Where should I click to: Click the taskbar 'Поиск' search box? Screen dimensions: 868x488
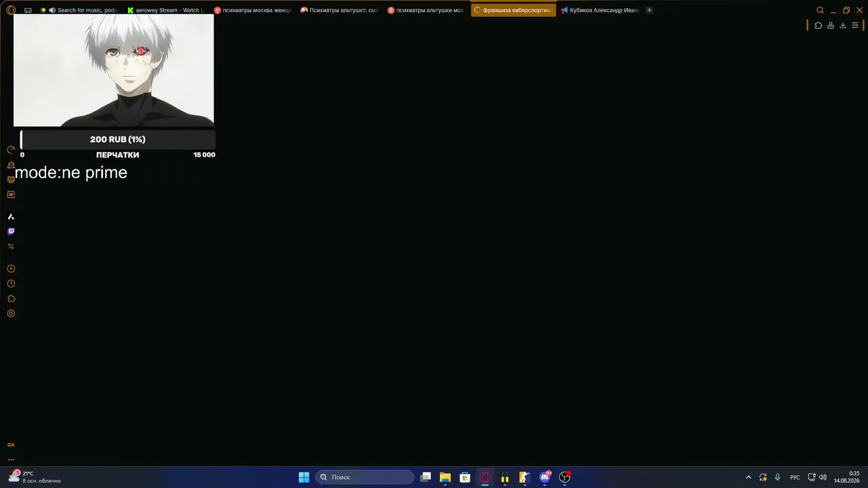365,477
